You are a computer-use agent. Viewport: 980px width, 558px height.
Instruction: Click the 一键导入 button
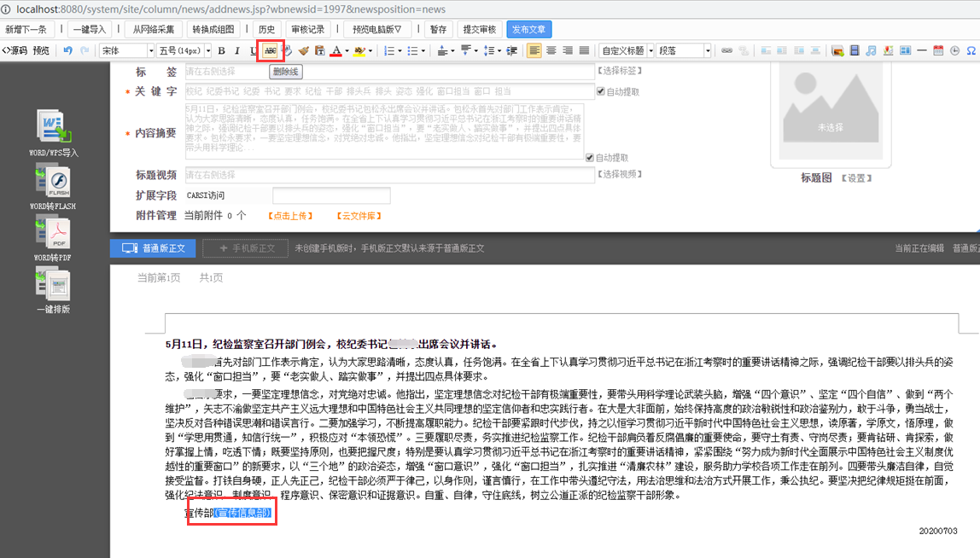point(90,29)
